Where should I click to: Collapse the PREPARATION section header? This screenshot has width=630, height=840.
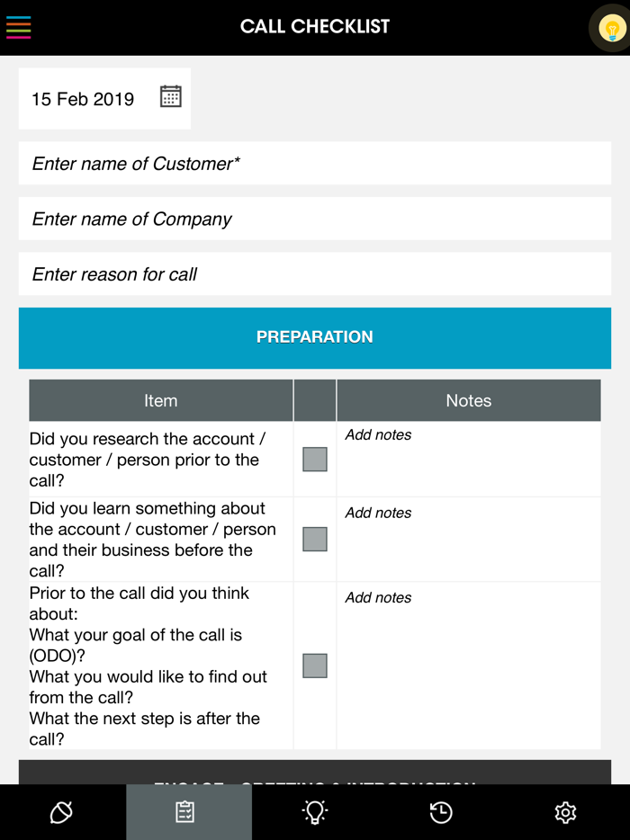point(315,337)
